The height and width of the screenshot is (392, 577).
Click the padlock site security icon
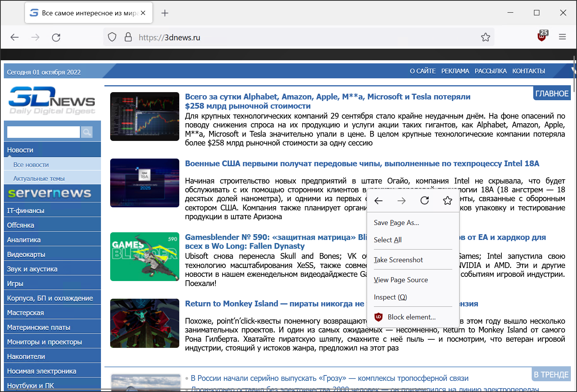click(128, 37)
